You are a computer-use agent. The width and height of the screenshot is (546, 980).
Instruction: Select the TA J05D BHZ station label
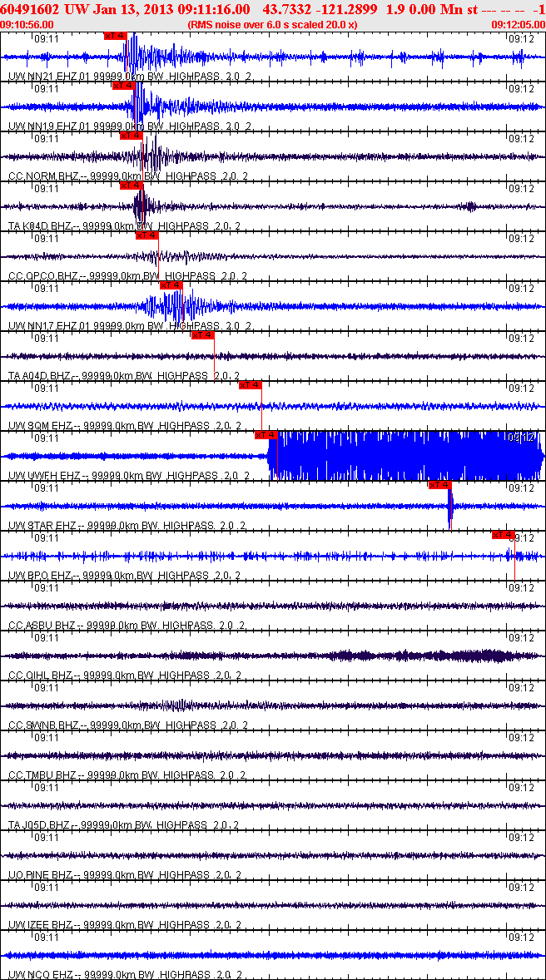[124, 826]
